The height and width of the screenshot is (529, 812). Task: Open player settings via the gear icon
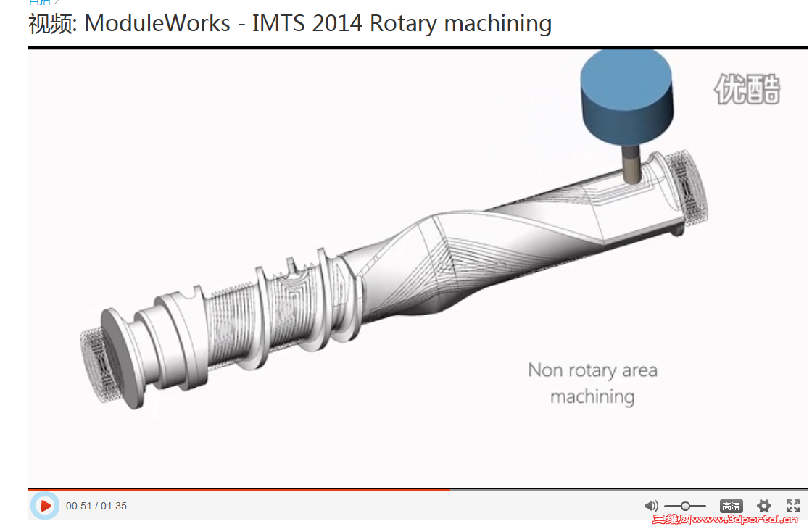tap(764, 506)
